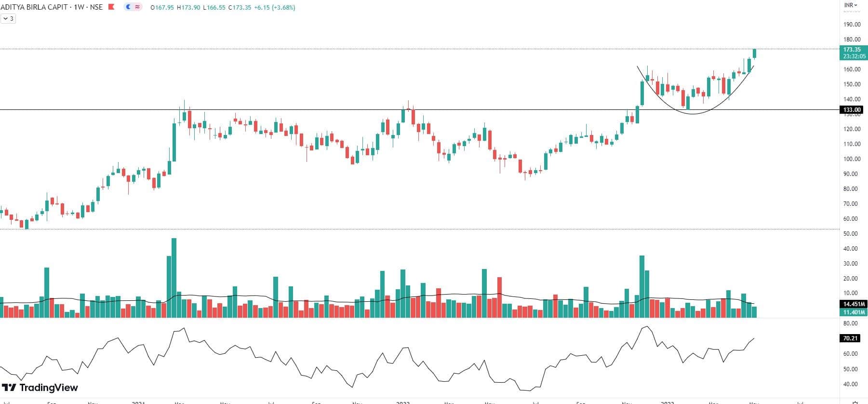Click the tallest volume bar near March 2021
Image resolution: width=868 pixels, height=404 pixels.
[174, 277]
